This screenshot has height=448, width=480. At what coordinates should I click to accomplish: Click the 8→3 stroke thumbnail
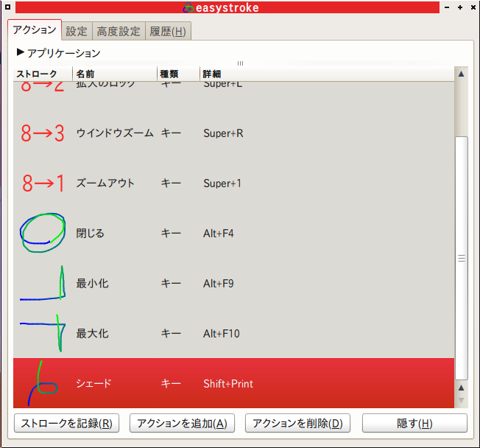pyautogui.click(x=43, y=133)
